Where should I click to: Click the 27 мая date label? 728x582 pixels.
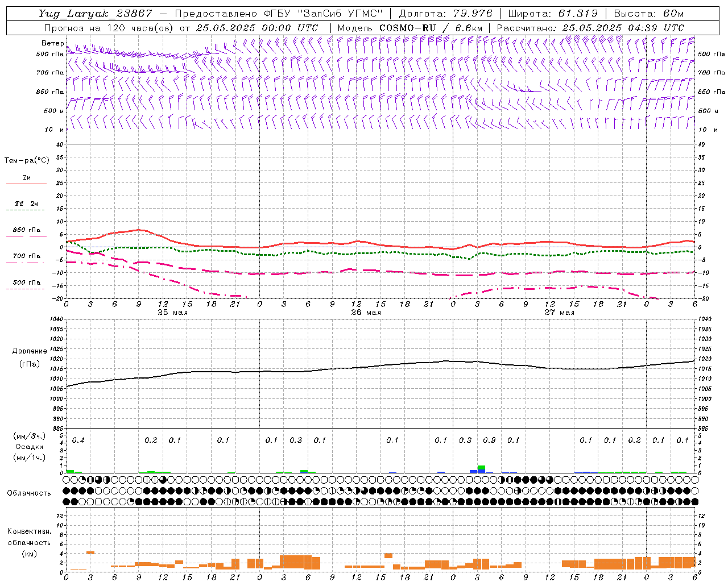click(x=560, y=313)
